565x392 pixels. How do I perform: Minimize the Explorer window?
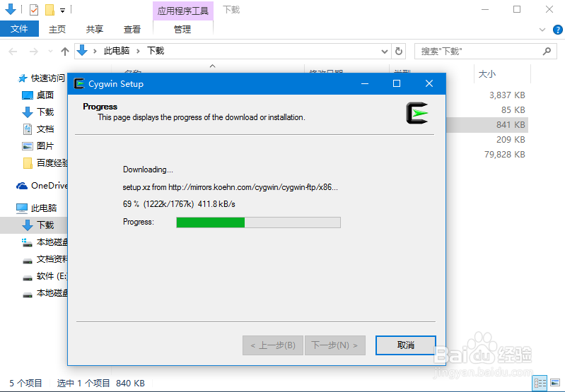tap(485, 10)
